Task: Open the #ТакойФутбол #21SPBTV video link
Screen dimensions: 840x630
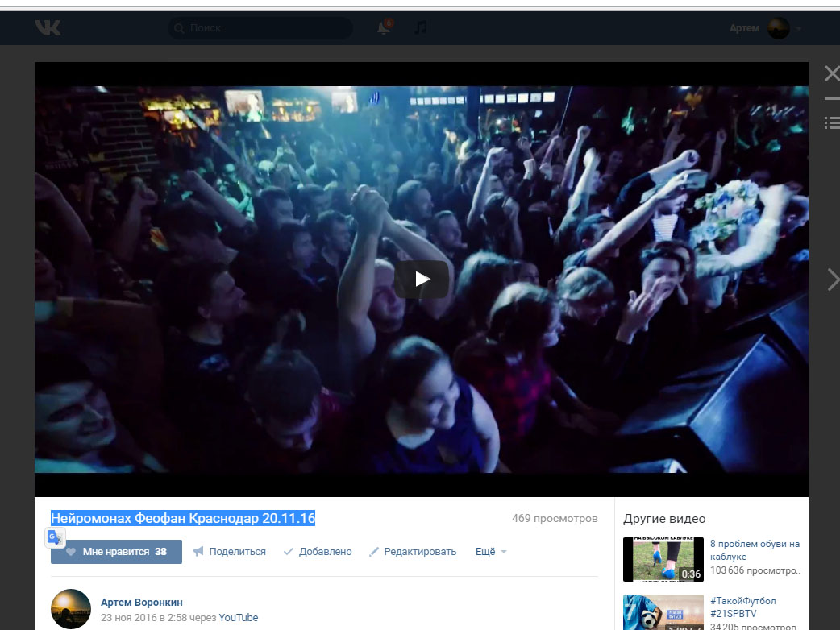Action: click(x=742, y=607)
